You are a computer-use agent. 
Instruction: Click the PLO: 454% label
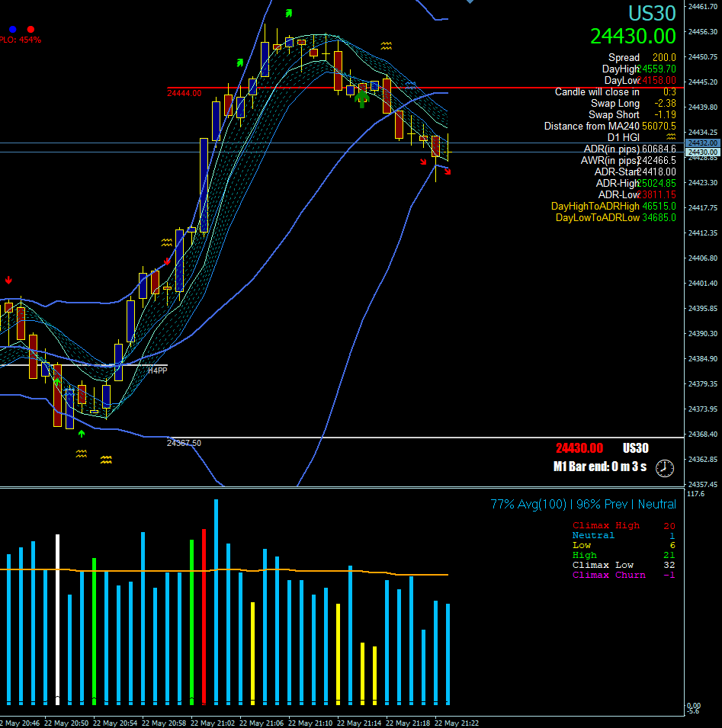pos(21,40)
